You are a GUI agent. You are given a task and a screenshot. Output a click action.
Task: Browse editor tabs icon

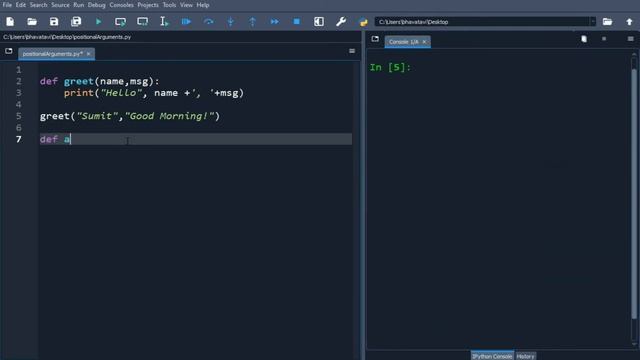coord(9,51)
